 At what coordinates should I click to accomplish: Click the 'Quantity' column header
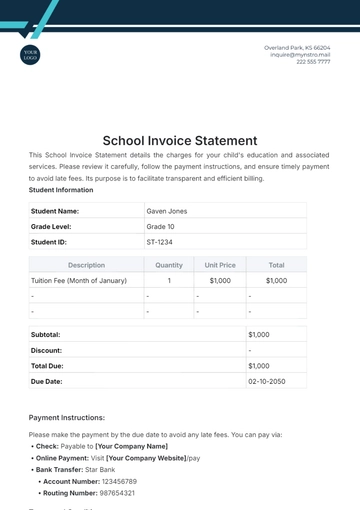169,265
